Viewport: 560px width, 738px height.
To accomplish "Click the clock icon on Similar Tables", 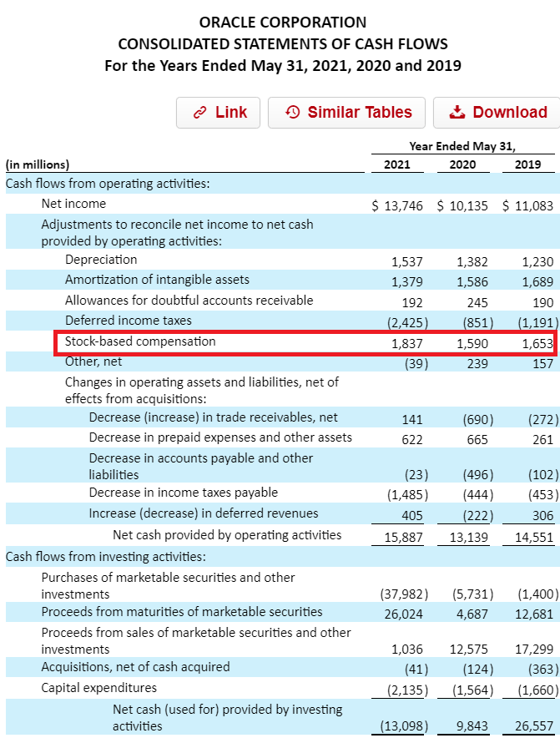I will 292,113.
